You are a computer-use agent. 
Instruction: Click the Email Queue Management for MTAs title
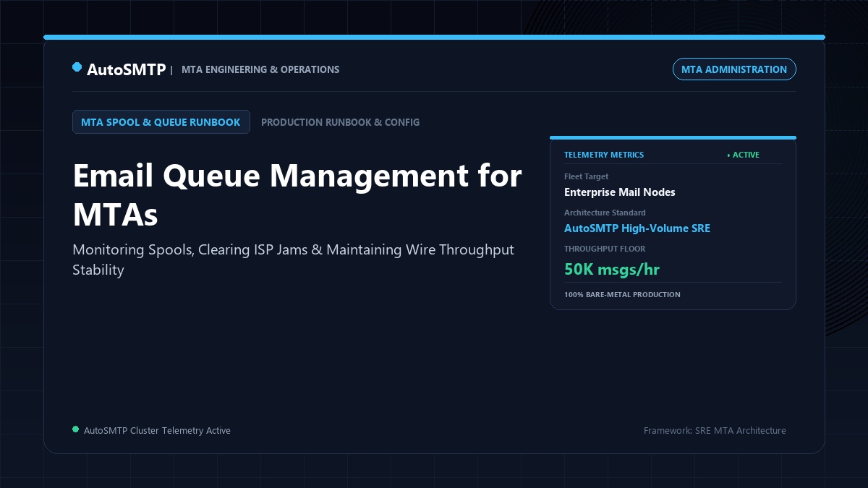[x=297, y=194]
